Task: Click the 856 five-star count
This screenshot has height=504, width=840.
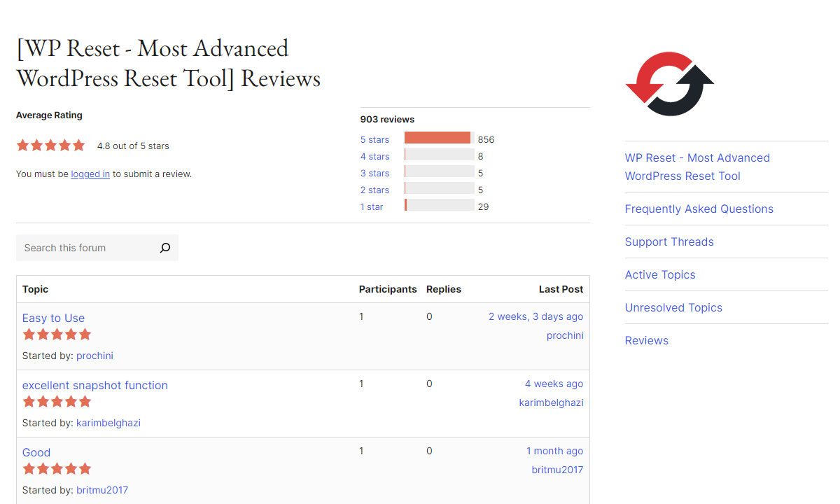Action: coord(486,139)
